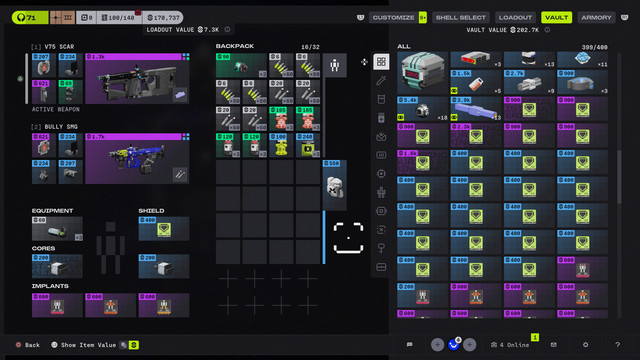Select vault item with x11 count
Image resolution: width=640 pixels, height=360 pixels.
582,60
